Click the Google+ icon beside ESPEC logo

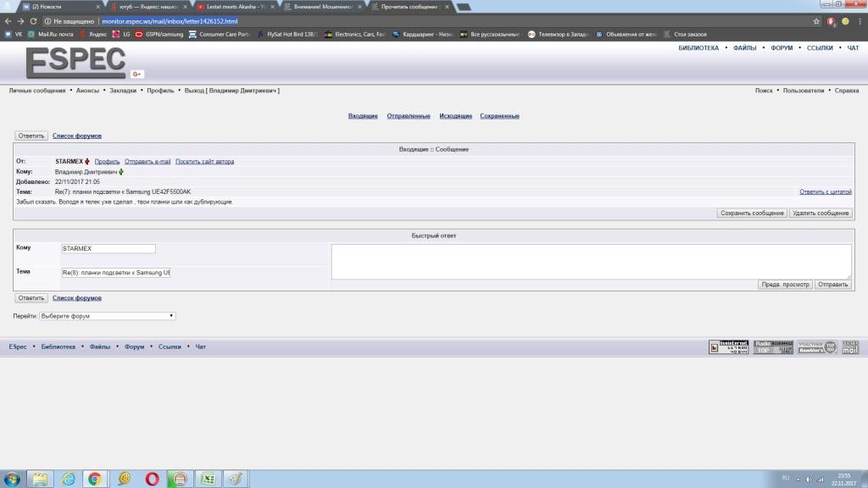point(136,75)
